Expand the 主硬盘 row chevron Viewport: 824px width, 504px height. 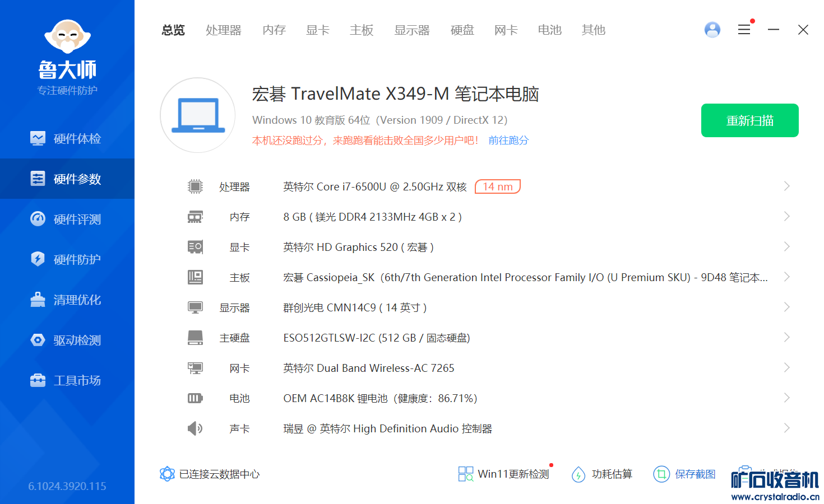[787, 337]
